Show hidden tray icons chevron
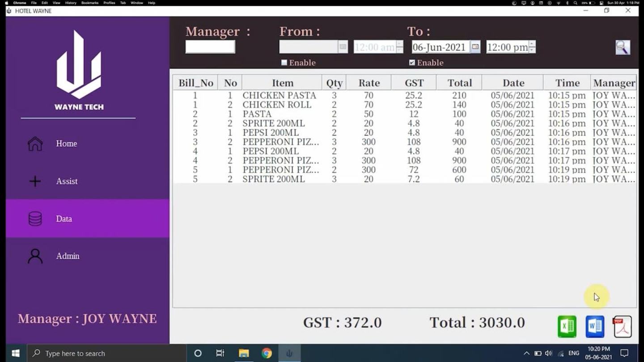 pyautogui.click(x=526, y=353)
